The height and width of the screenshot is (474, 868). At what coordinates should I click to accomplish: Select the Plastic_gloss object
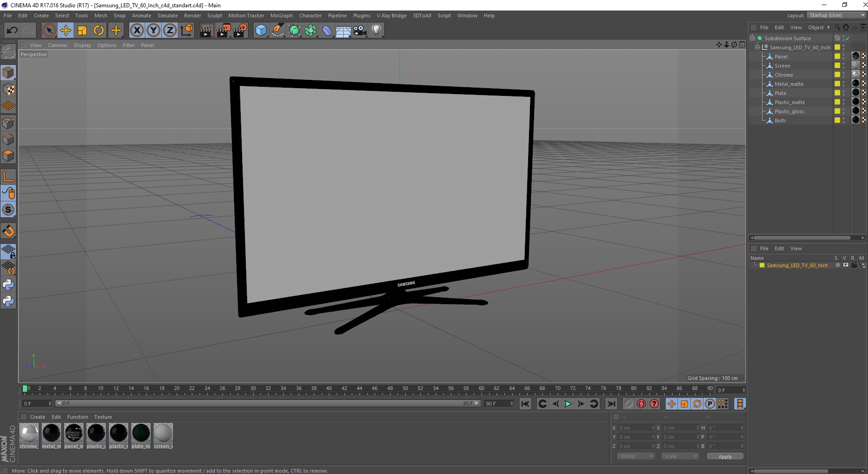789,111
